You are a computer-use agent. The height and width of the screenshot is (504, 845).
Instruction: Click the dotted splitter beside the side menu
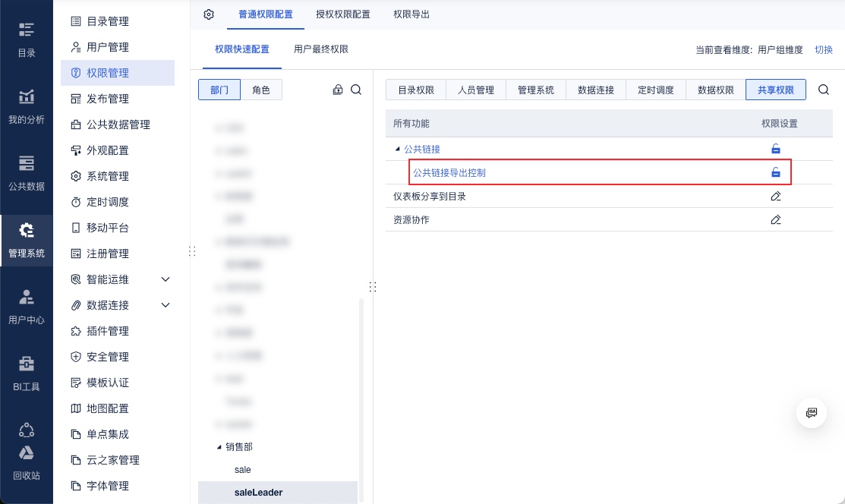(192, 251)
